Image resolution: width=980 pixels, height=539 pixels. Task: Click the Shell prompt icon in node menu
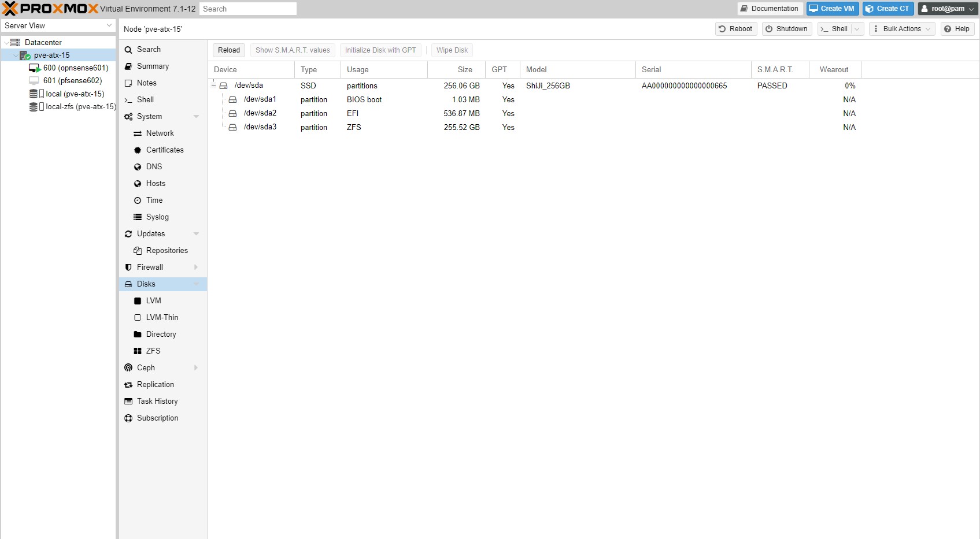[x=128, y=100]
